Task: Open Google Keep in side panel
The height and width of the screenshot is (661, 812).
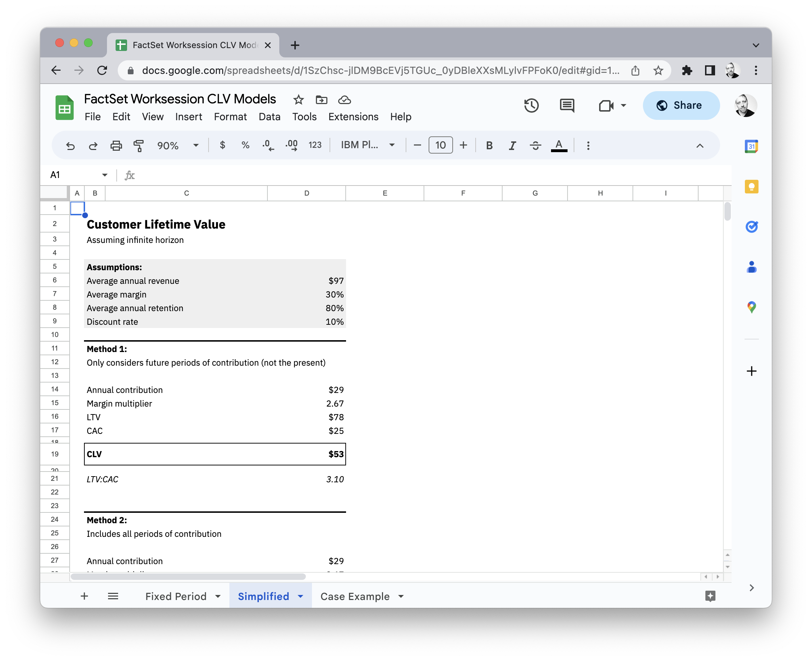Action: tap(751, 187)
